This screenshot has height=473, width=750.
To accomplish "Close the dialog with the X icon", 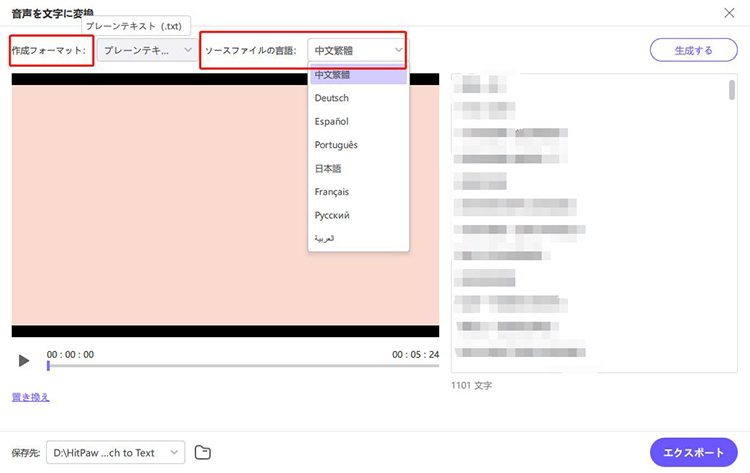I will click(729, 13).
